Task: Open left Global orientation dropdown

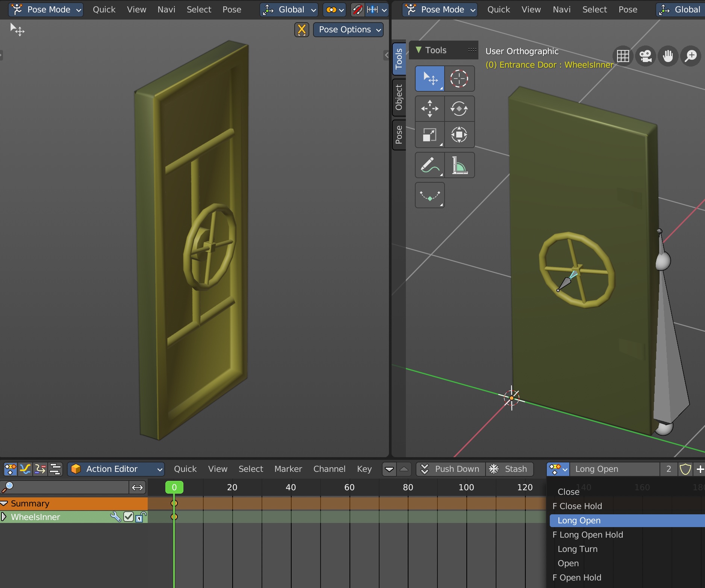Action: pyautogui.click(x=289, y=9)
